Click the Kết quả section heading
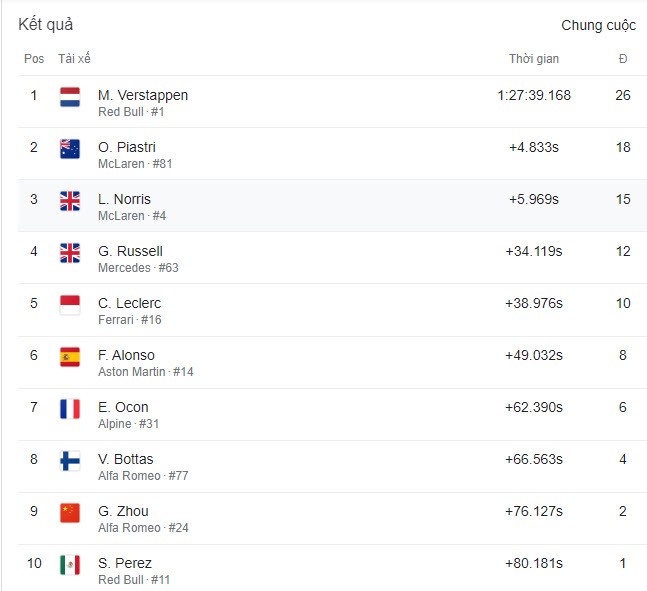647x591 pixels. 46,24
